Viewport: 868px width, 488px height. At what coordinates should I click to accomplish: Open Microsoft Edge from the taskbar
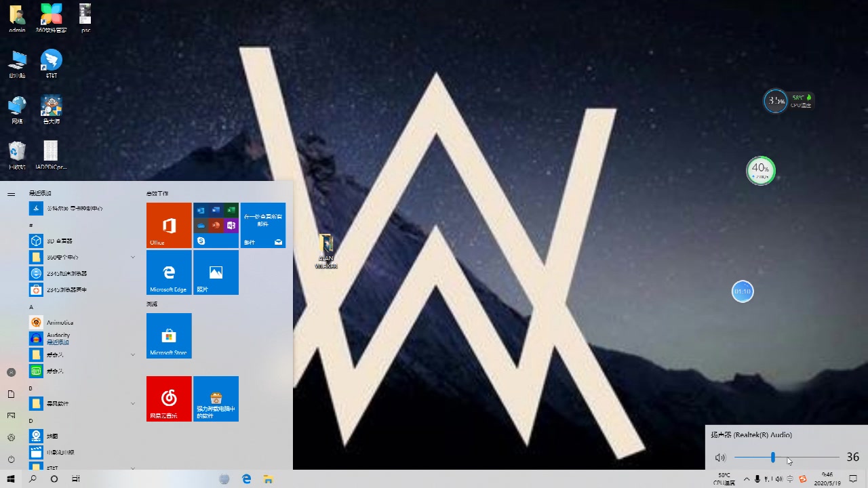(246, 479)
